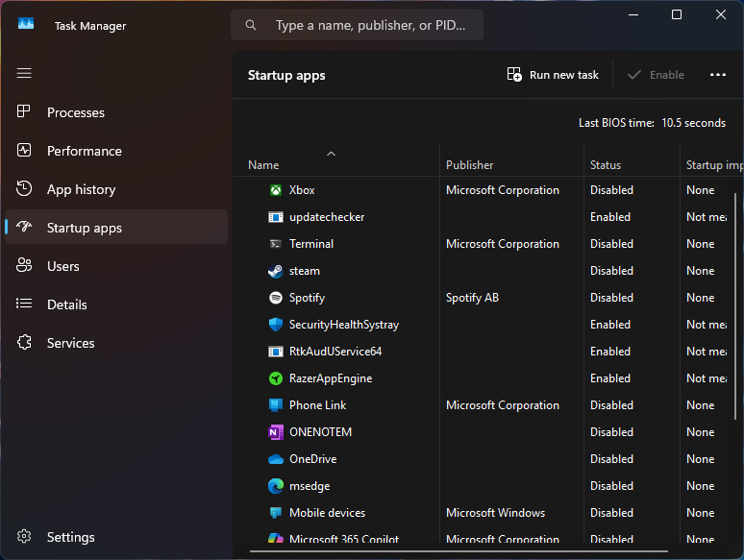Select the steam entry
Screen dimensions: 744x560
[x=305, y=271]
